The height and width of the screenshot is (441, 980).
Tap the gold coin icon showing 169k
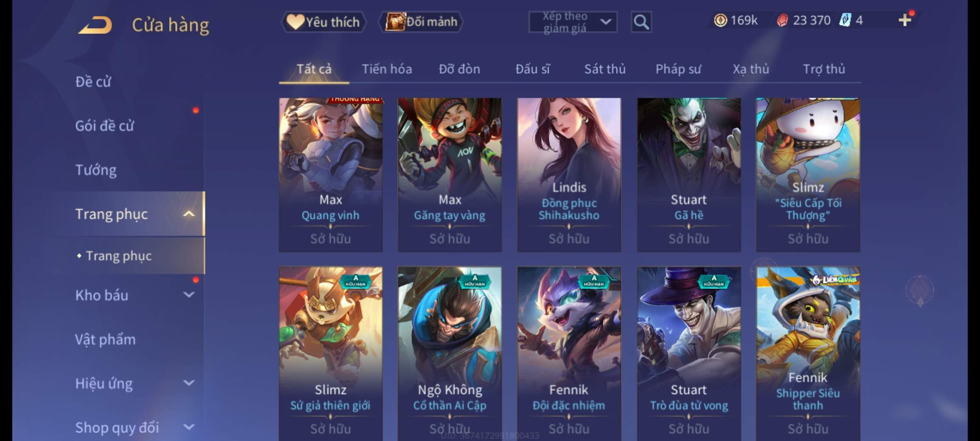(720, 20)
